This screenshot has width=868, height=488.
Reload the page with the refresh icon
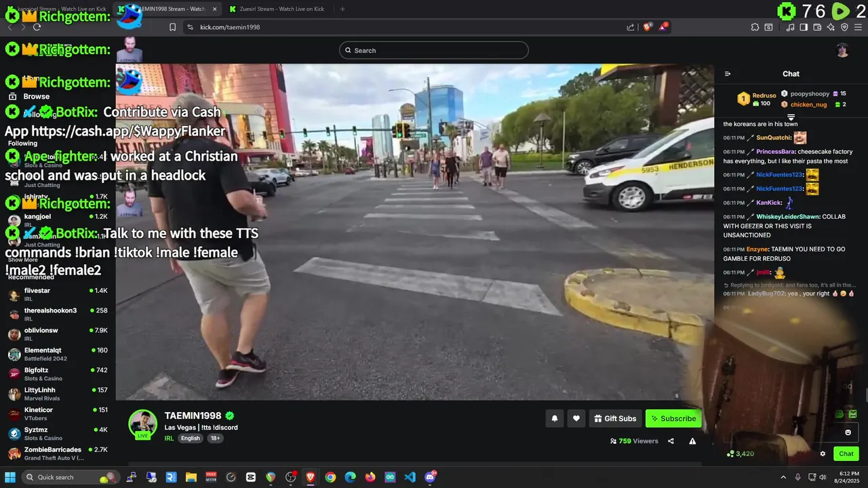(x=37, y=27)
